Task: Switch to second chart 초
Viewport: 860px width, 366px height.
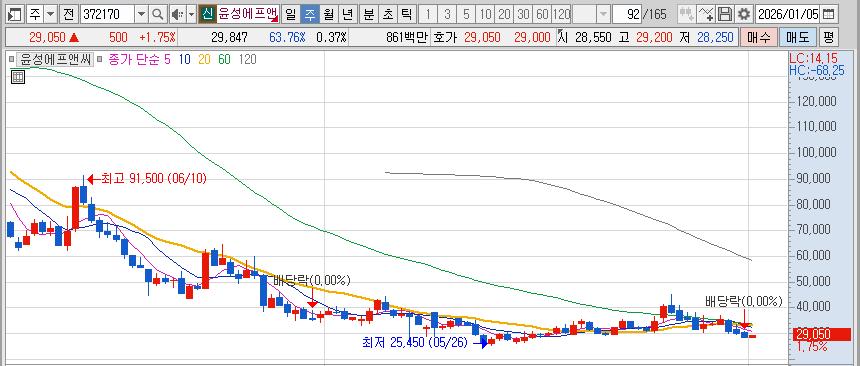Action: (x=388, y=14)
